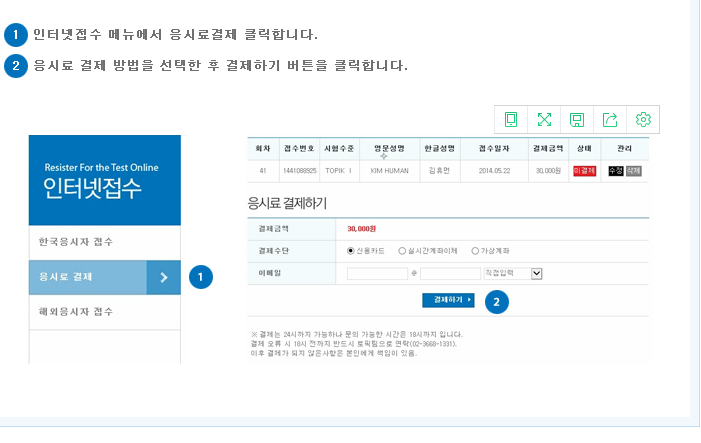Viewport: 701px width, 443px height.
Task: Click the mobile view icon in toolbar
Action: tap(511, 120)
